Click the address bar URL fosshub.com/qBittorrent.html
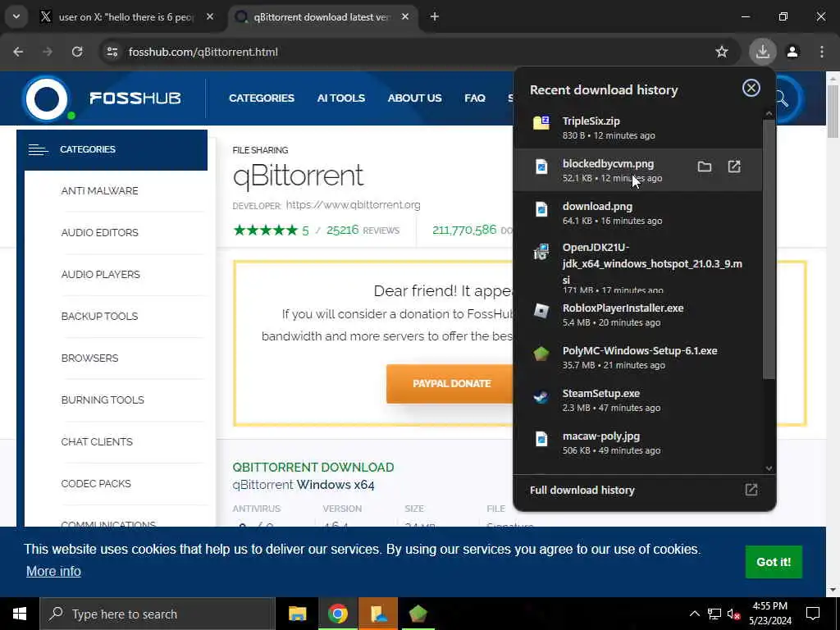 (x=203, y=52)
